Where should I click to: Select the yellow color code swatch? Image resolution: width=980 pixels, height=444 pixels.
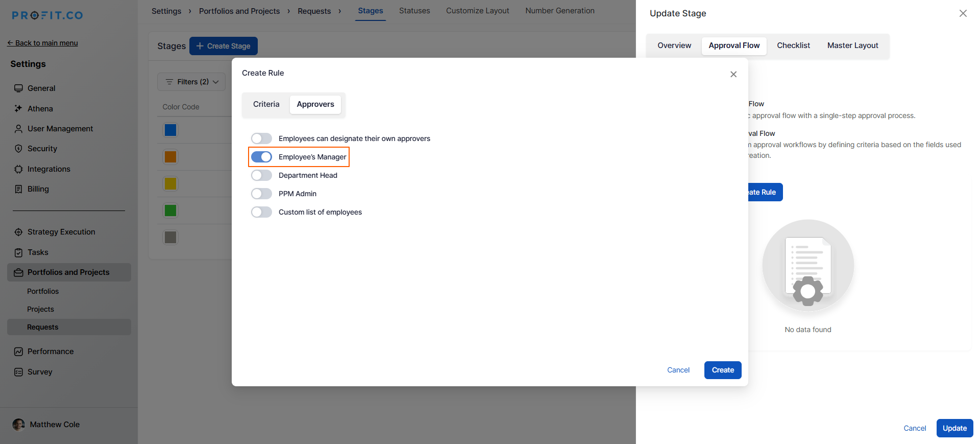pos(170,184)
